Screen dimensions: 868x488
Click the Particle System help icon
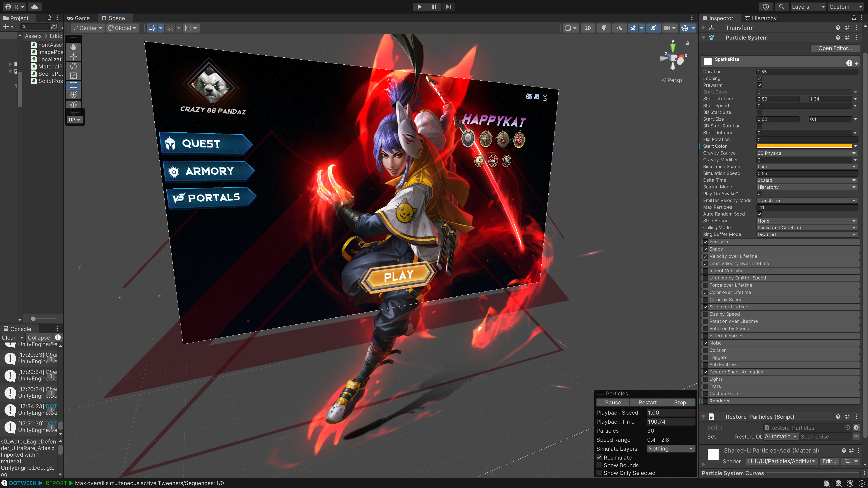[838, 37]
